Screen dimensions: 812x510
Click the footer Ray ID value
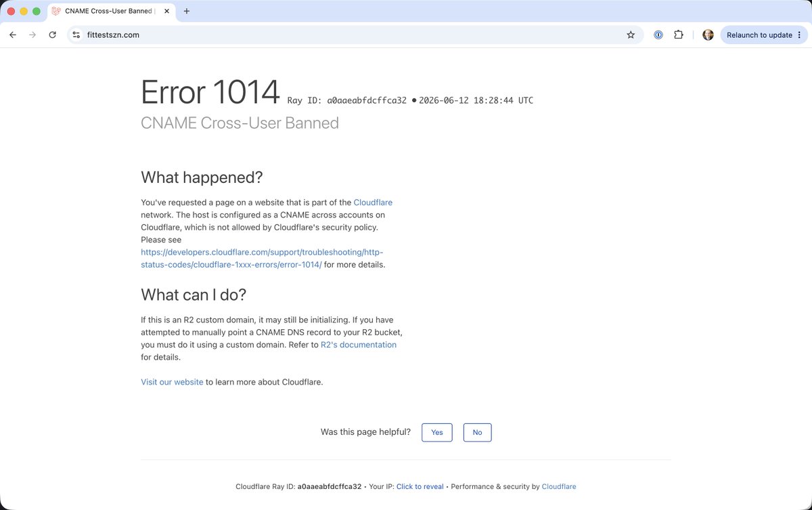coord(330,486)
